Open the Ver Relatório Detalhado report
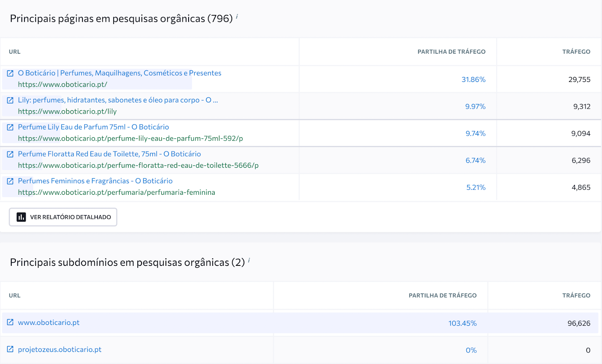Image resolution: width=602 pixels, height=364 pixels. coord(63,217)
